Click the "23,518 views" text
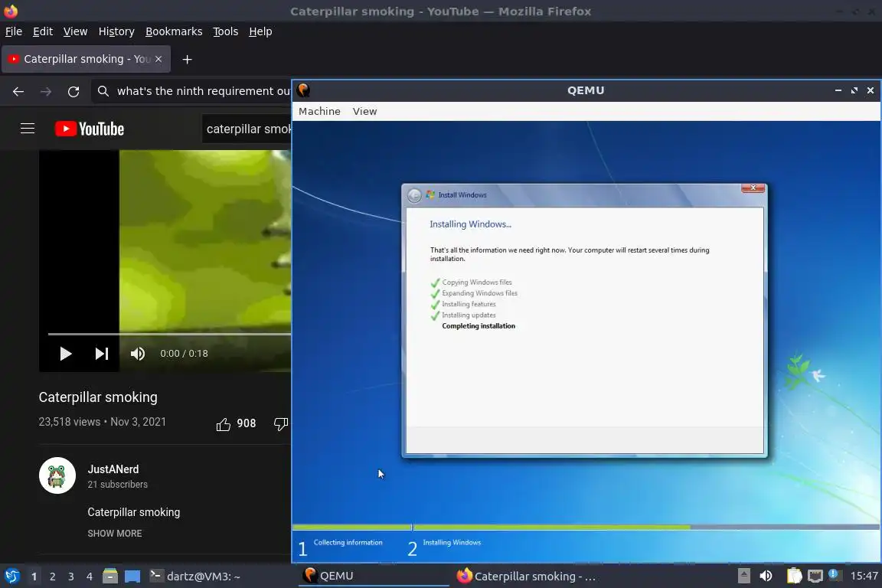This screenshot has width=882, height=588. pyautogui.click(x=69, y=422)
